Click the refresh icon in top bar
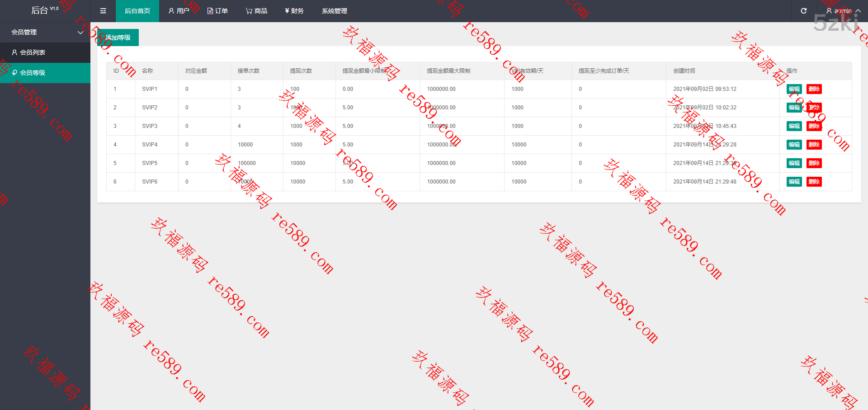This screenshot has height=410, width=868. click(803, 11)
